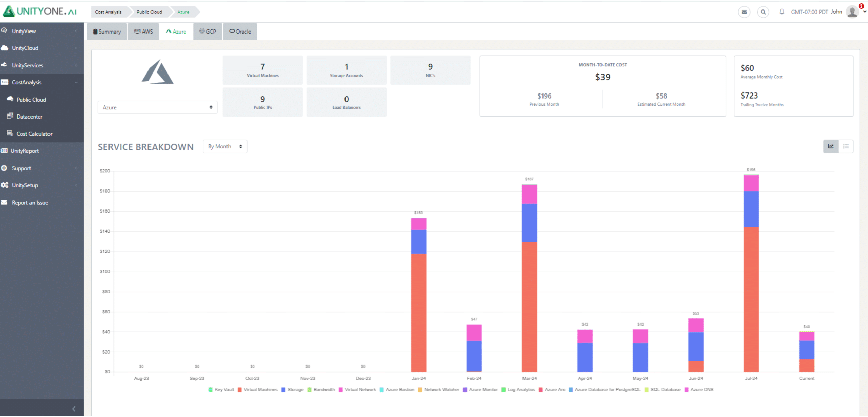Toggle Azure Bastion legend entry
The image size is (868, 417).
coord(397,390)
